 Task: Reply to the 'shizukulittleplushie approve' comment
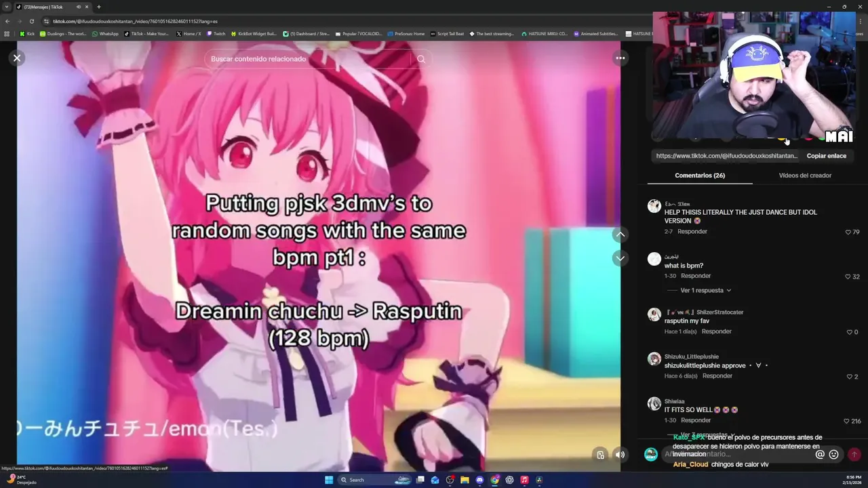717,376
